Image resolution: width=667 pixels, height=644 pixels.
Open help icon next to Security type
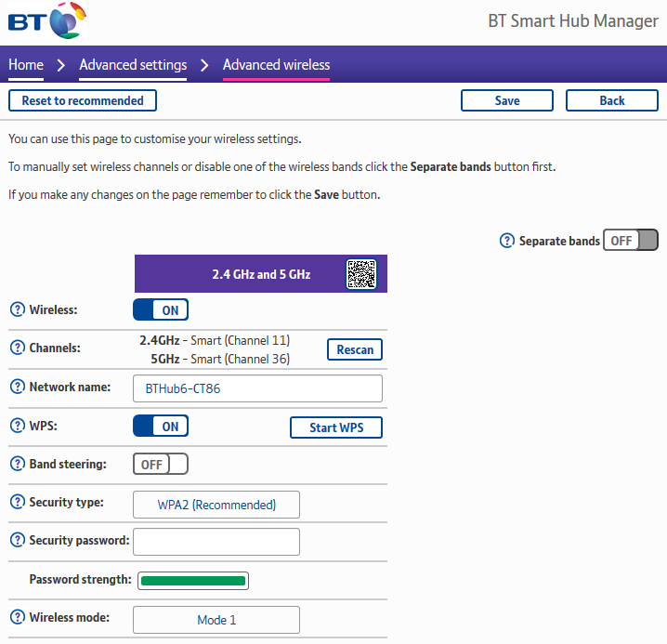point(18,502)
